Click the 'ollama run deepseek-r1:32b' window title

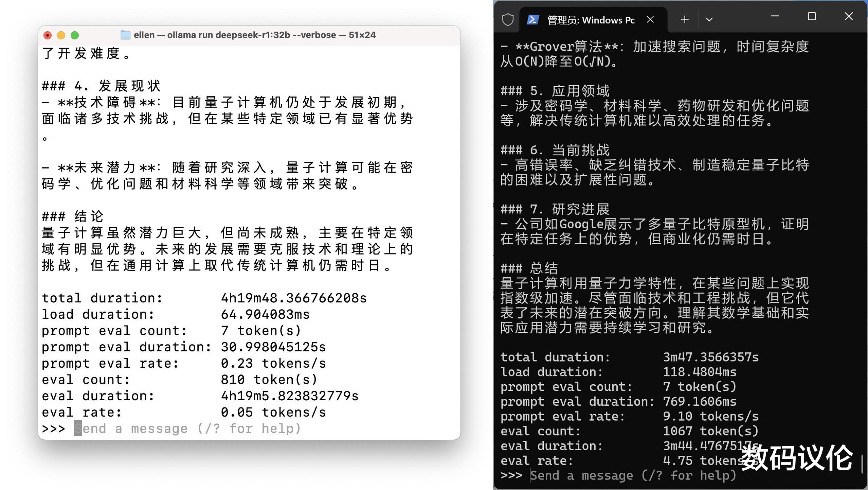[x=255, y=35]
